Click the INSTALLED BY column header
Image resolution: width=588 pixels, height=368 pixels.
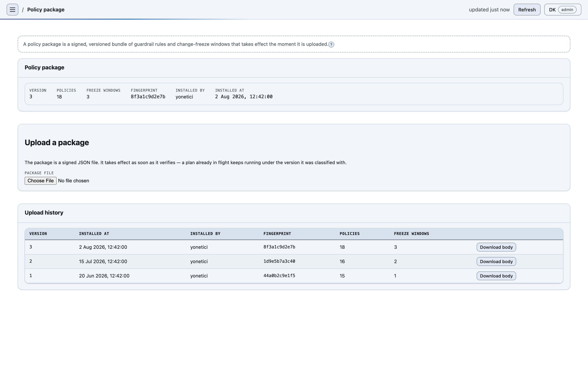(205, 234)
